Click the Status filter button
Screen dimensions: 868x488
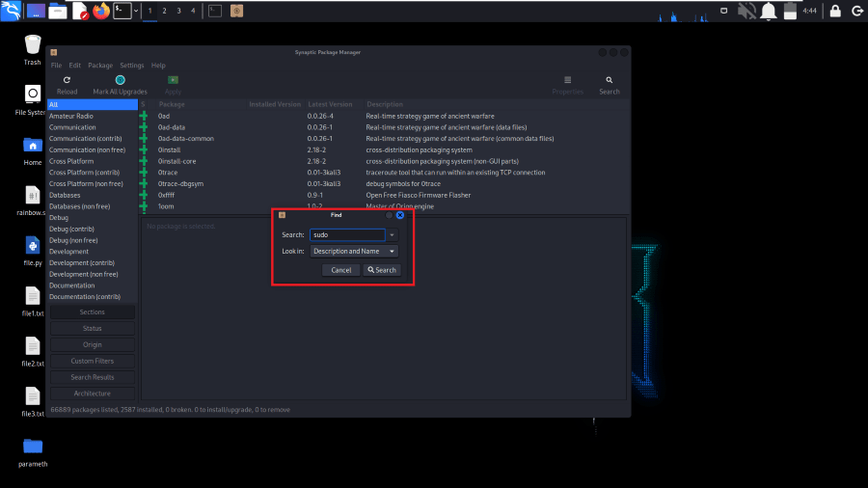pos(93,328)
